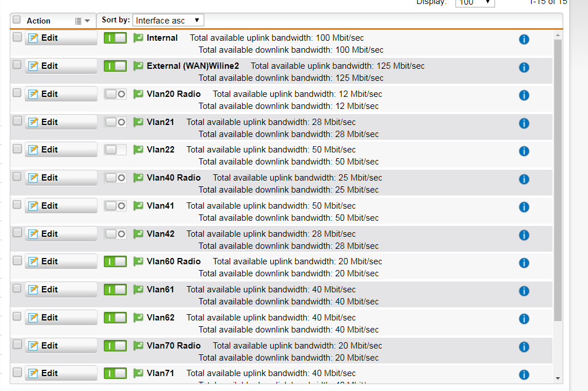
Task: Turn off the Vlan60 Radio toggle
Action: click(x=115, y=261)
